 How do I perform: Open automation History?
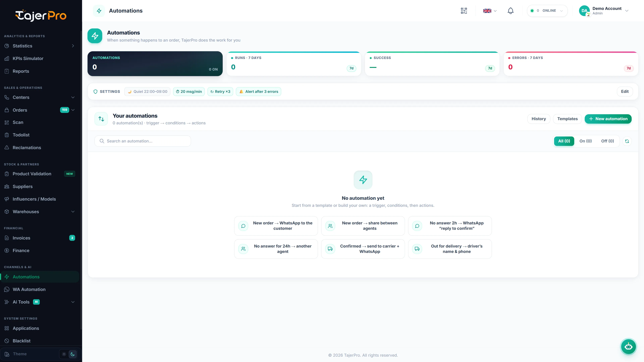[x=539, y=119]
